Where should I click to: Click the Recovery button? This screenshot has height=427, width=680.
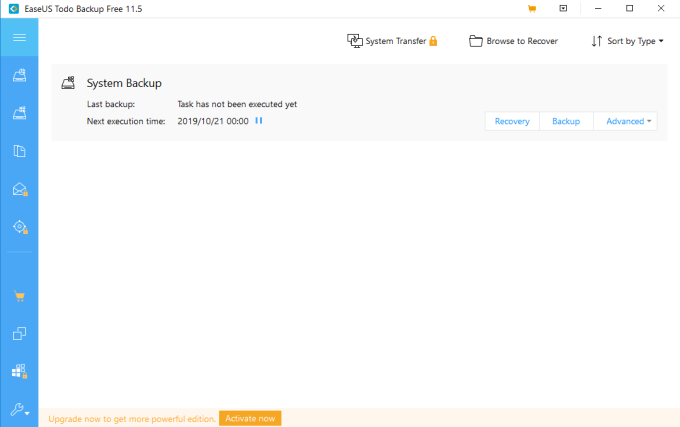(512, 121)
